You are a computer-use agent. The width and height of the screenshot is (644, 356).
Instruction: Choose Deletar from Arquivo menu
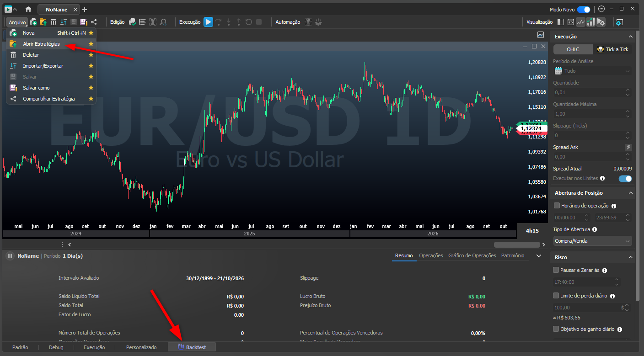pyautogui.click(x=51, y=55)
